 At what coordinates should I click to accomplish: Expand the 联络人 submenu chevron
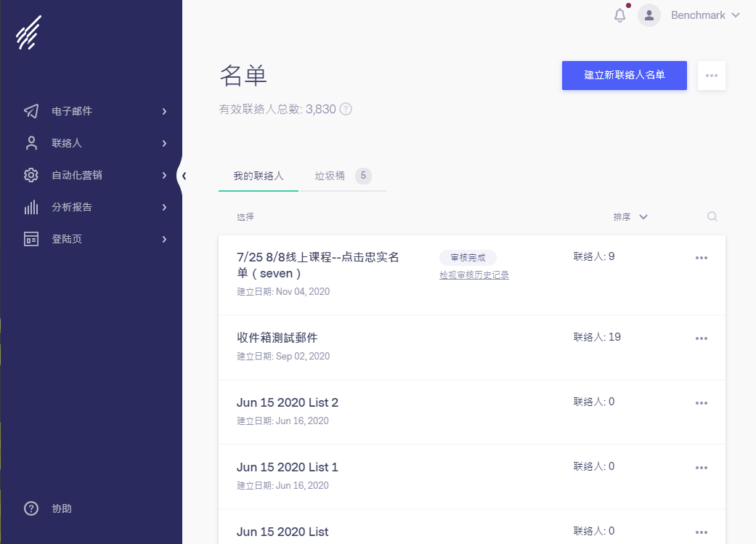click(164, 143)
